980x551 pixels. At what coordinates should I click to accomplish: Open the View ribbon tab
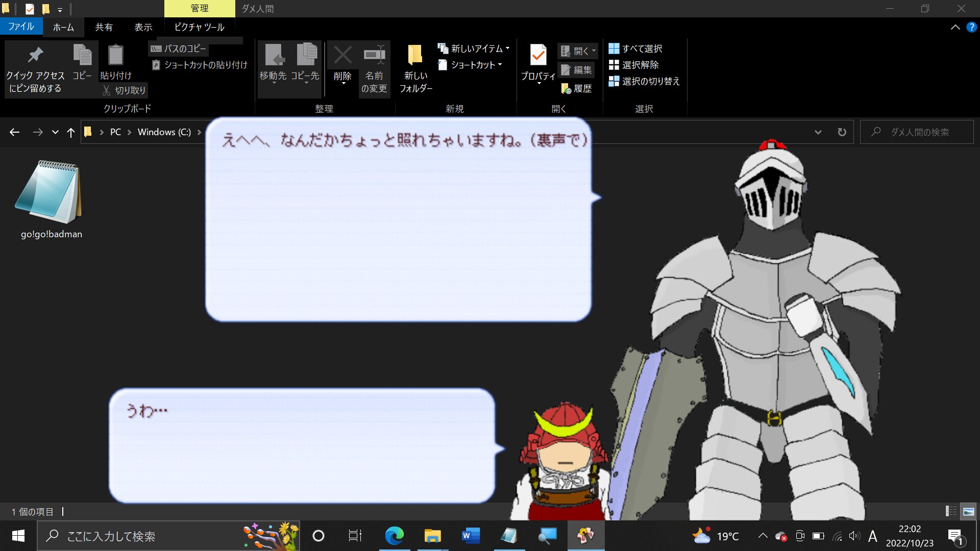pyautogui.click(x=143, y=27)
